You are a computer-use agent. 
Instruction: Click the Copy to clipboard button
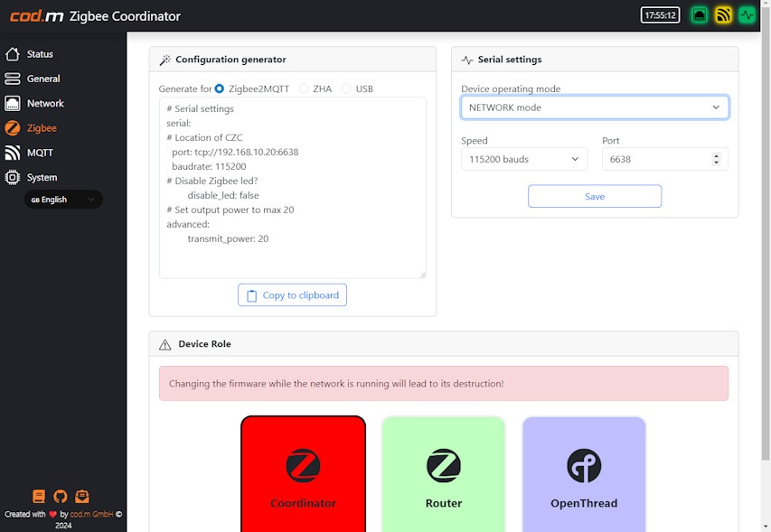pyautogui.click(x=292, y=294)
